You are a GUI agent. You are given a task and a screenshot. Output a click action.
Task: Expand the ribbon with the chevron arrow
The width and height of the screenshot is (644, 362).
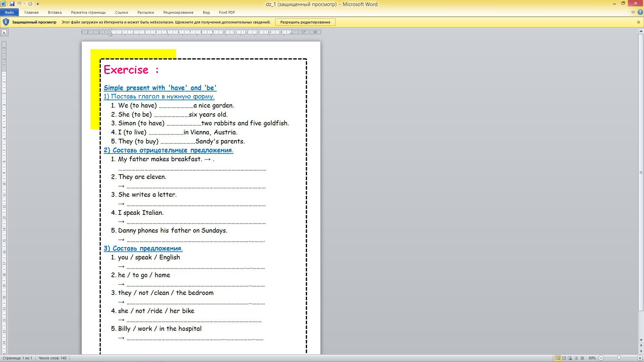coord(633,12)
